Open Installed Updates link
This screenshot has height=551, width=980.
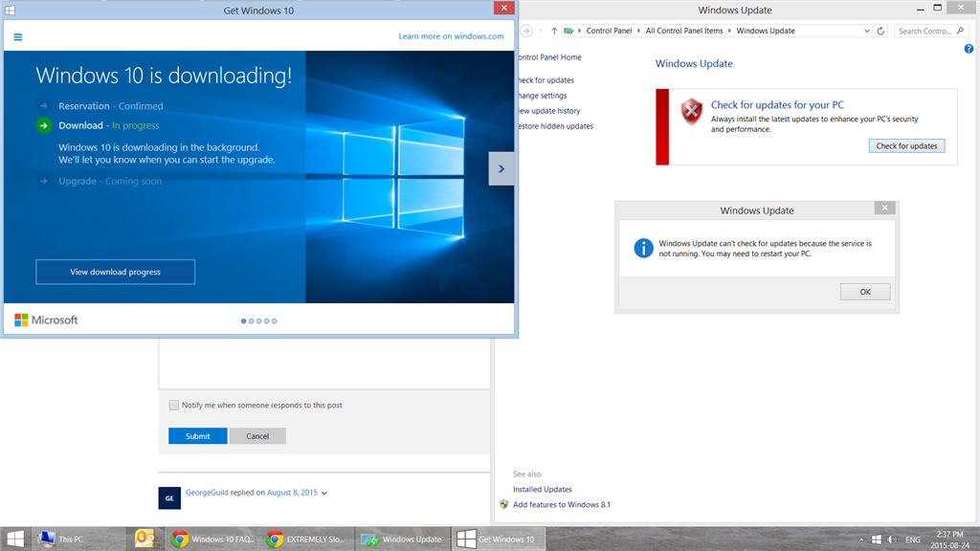click(543, 489)
